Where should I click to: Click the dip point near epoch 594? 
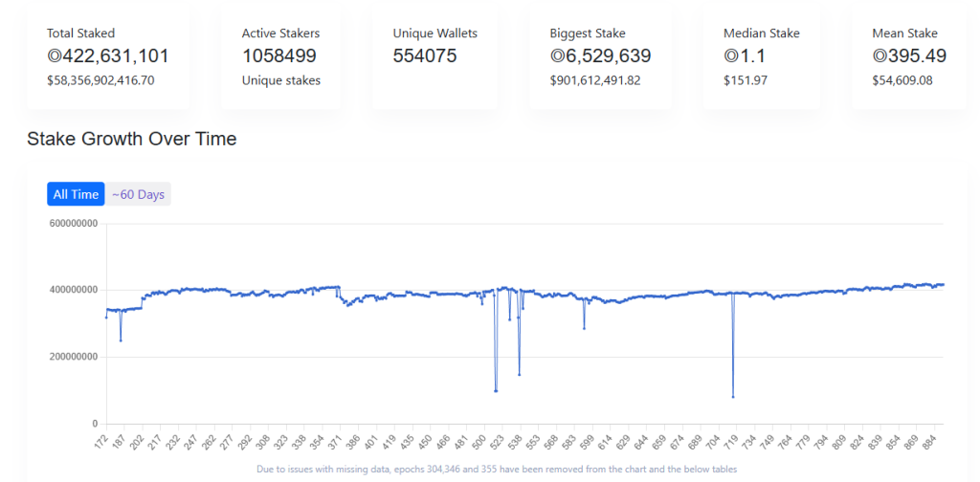(x=584, y=329)
